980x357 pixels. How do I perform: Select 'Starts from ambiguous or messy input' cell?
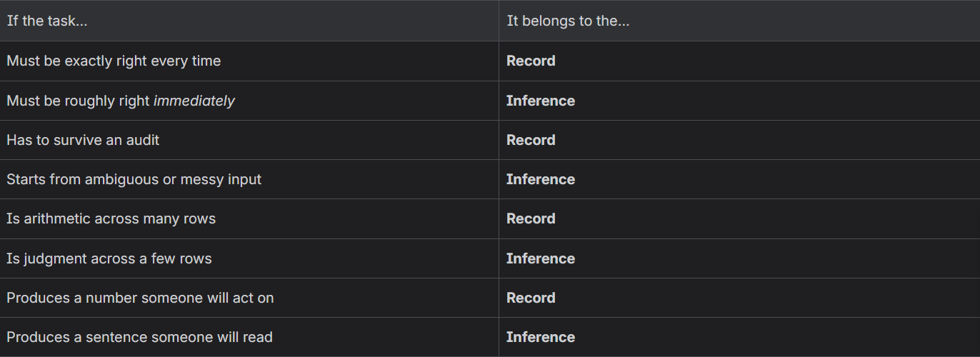tap(249, 179)
